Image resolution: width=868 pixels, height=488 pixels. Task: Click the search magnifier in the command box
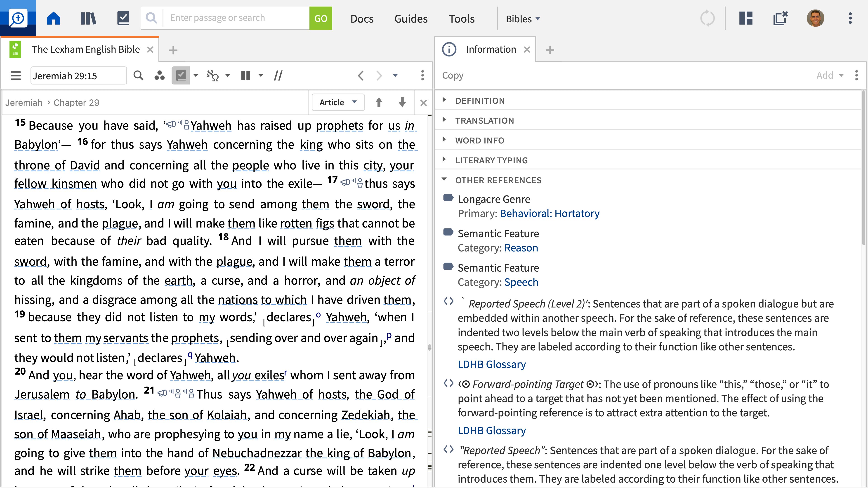(152, 18)
